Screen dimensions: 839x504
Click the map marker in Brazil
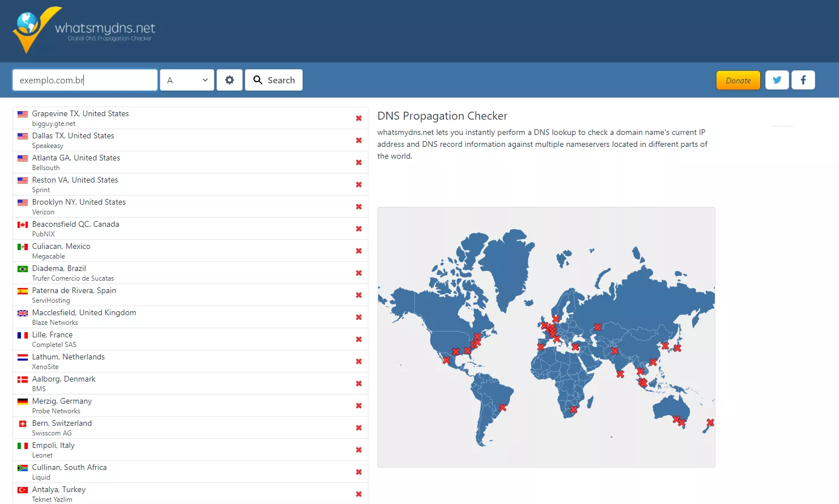click(502, 407)
